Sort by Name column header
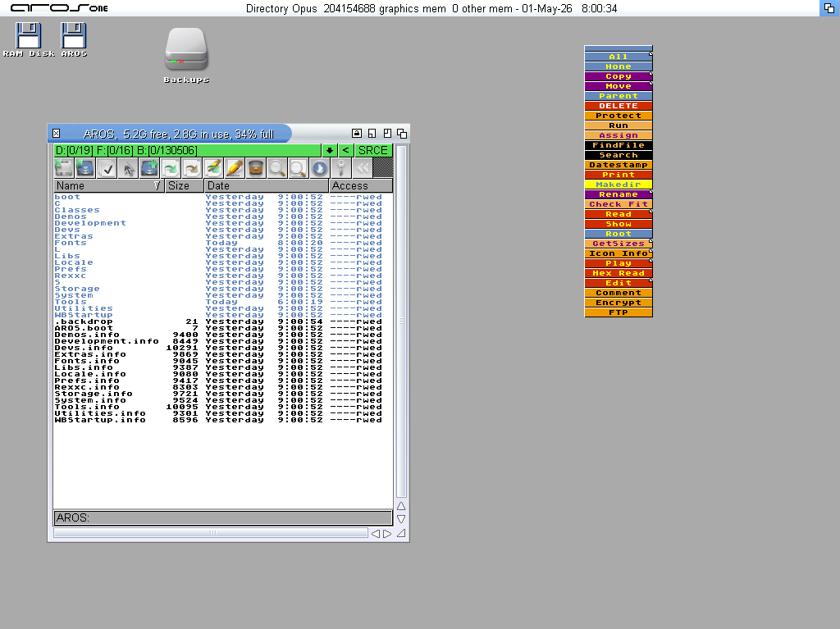 pos(109,186)
